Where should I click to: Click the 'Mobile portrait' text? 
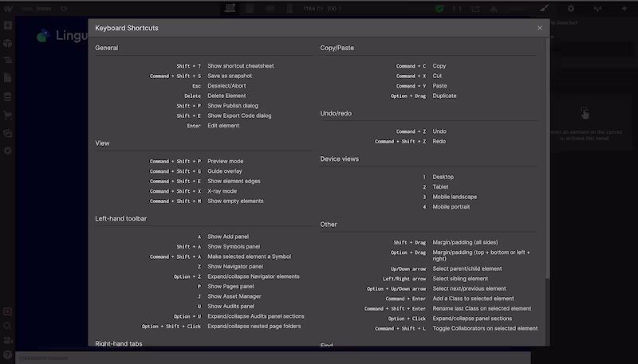point(451,207)
